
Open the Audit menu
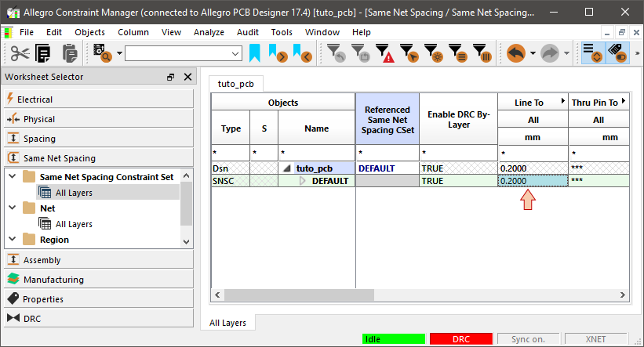click(x=248, y=32)
